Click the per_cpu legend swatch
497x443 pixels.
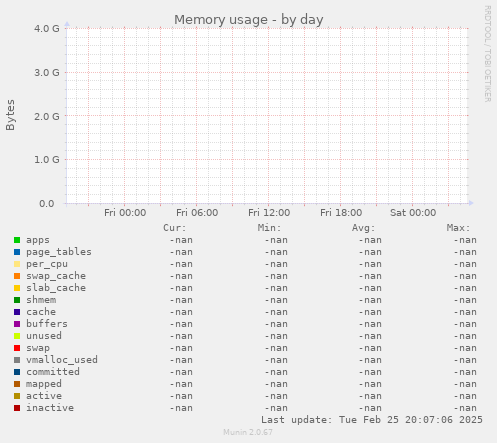[x=17, y=264]
